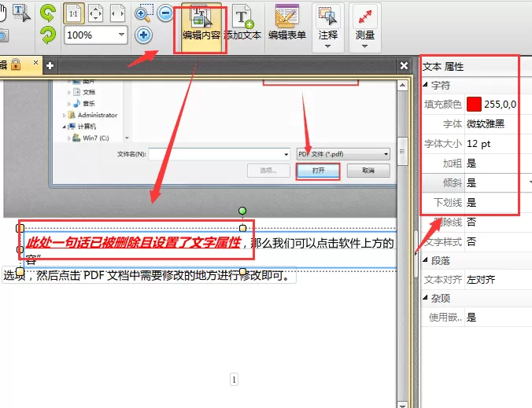Click the top-left handle of the text box
The image size is (532, 408).
click(x=20, y=228)
